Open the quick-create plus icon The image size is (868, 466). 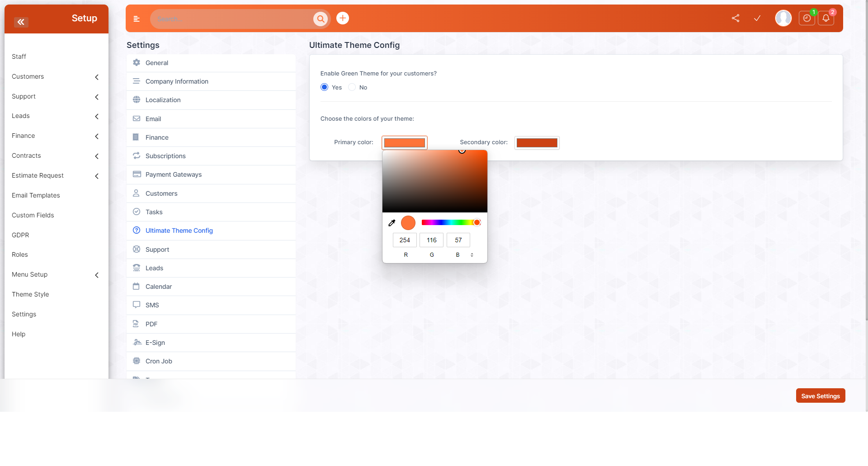[342, 18]
